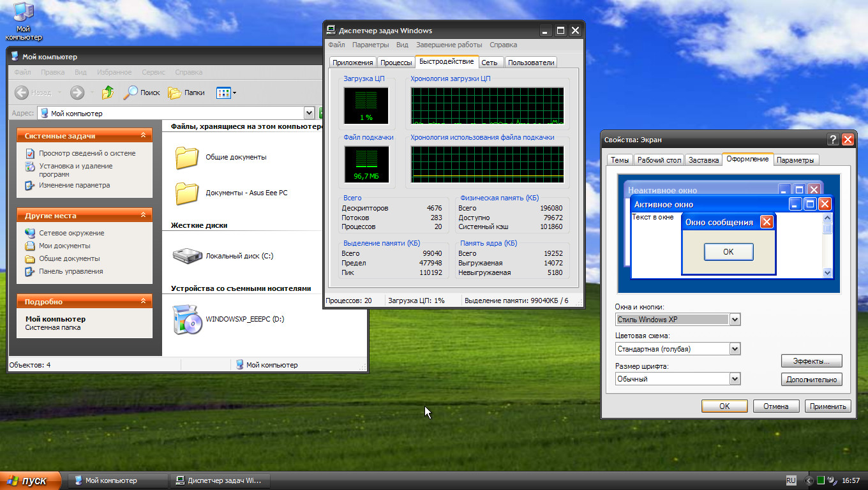Click the preview window scrollbar down arrow

[828, 272]
